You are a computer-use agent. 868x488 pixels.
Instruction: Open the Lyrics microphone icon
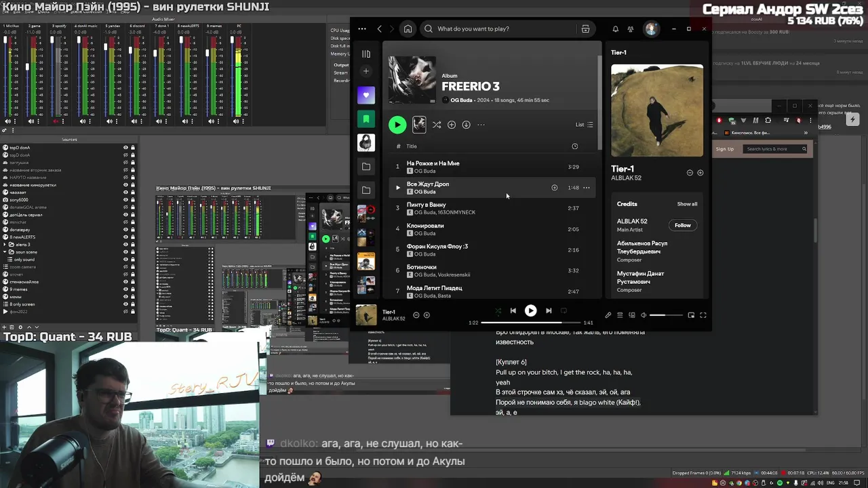[x=608, y=315]
